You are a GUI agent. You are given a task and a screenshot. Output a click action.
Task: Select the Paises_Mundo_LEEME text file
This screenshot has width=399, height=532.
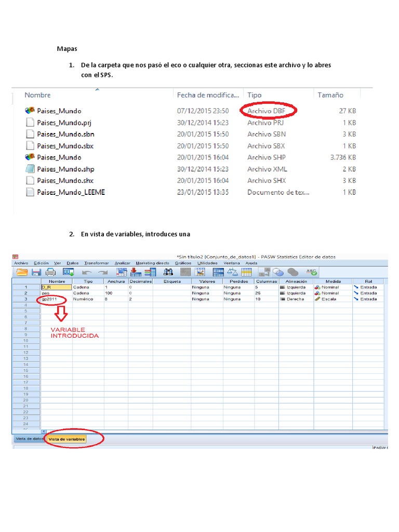tap(71, 192)
